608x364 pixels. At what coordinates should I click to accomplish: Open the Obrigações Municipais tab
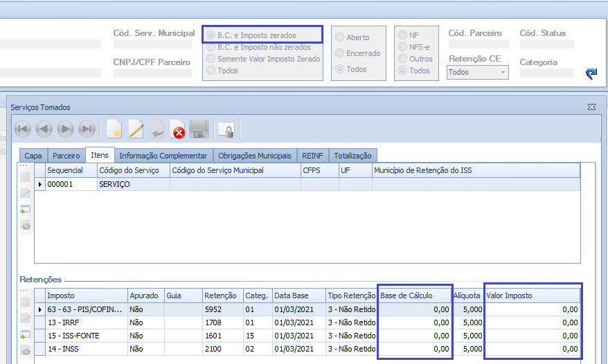256,156
